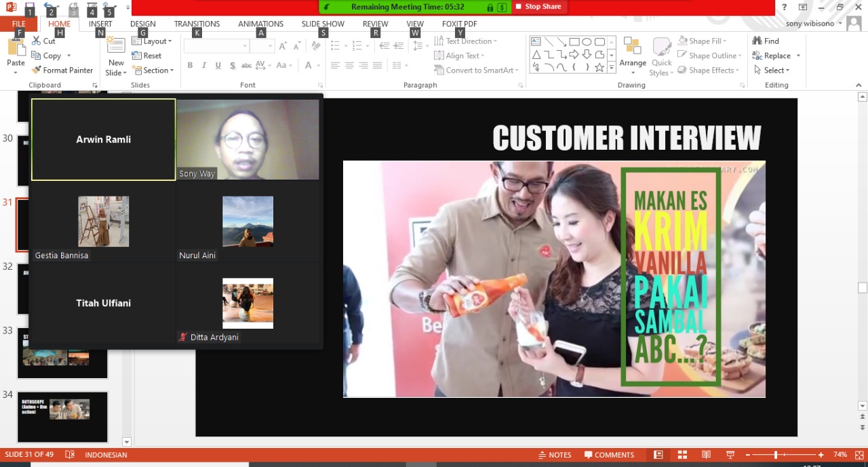Insert a New Slide
This screenshot has height=467, width=868.
coord(116,56)
